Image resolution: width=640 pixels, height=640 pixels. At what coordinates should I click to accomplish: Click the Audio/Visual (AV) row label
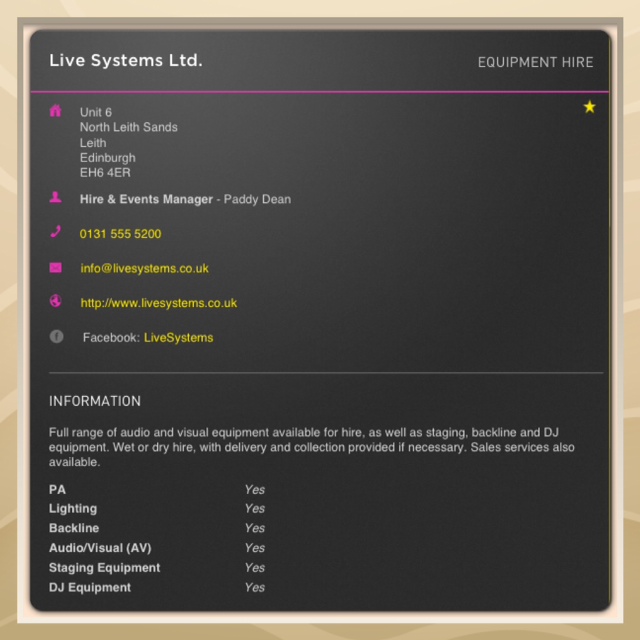(x=100, y=548)
